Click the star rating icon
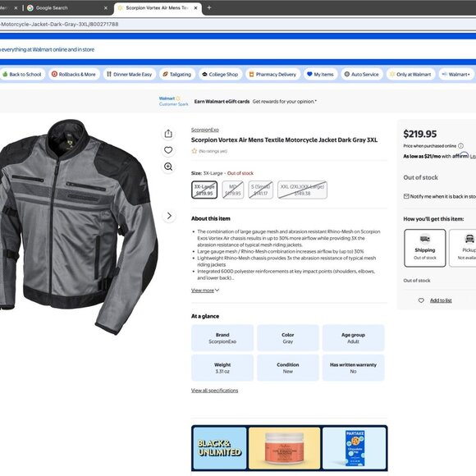 (x=195, y=151)
